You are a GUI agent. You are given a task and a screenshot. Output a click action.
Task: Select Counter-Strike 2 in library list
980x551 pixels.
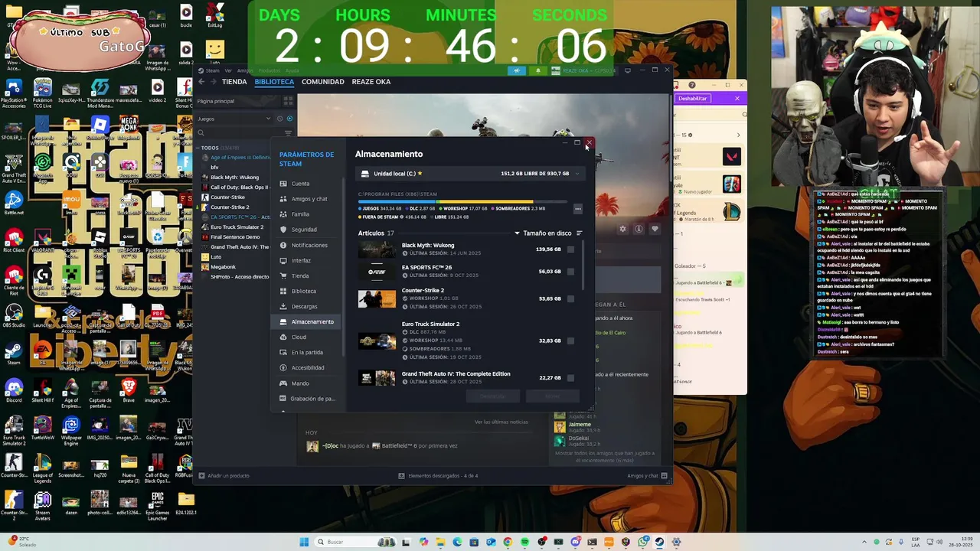[230, 207]
